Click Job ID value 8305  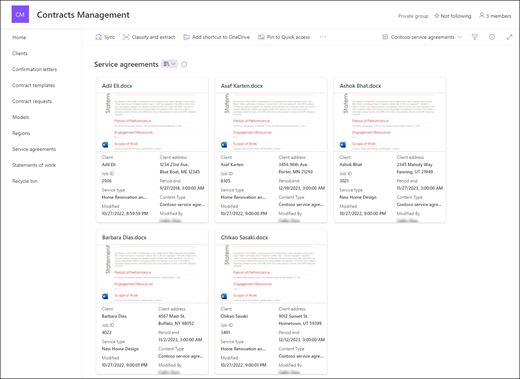pos(225,181)
